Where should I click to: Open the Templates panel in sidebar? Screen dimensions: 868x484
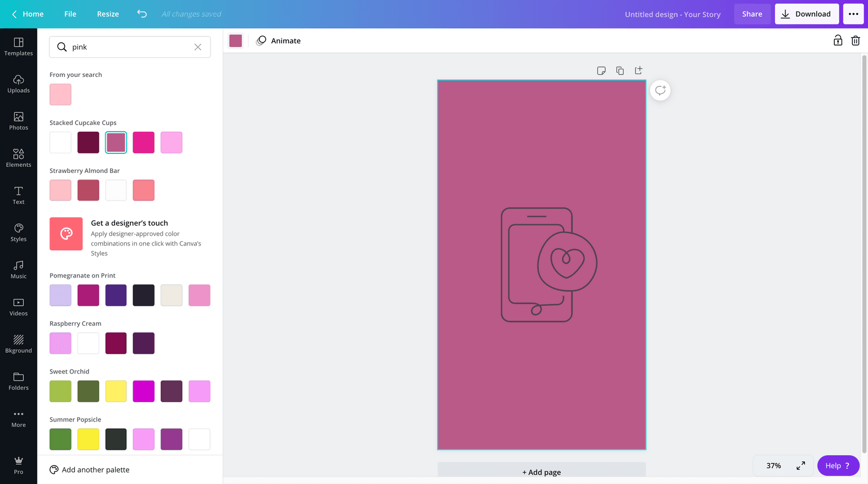pyautogui.click(x=18, y=47)
